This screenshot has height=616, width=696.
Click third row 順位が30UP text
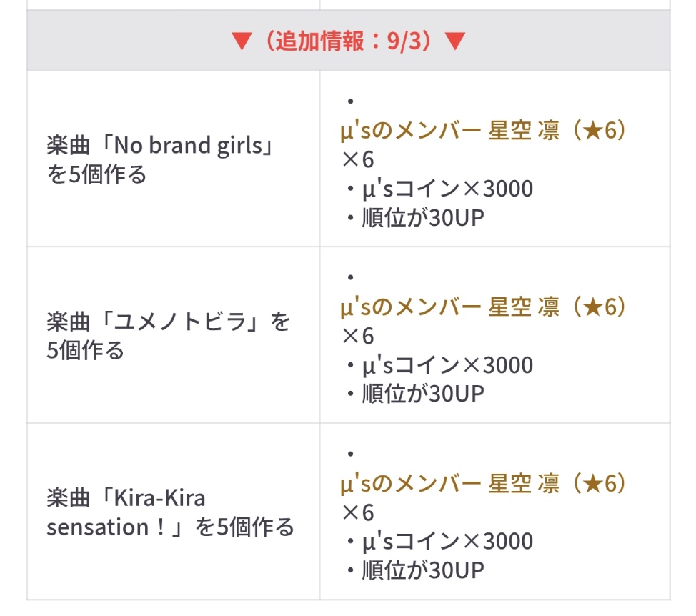click(x=423, y=570)
